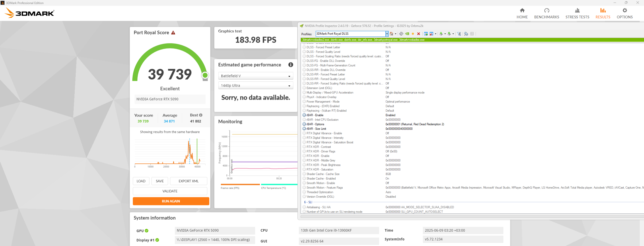Expand the remove application dropdown arrow

(x=435, y=34)
